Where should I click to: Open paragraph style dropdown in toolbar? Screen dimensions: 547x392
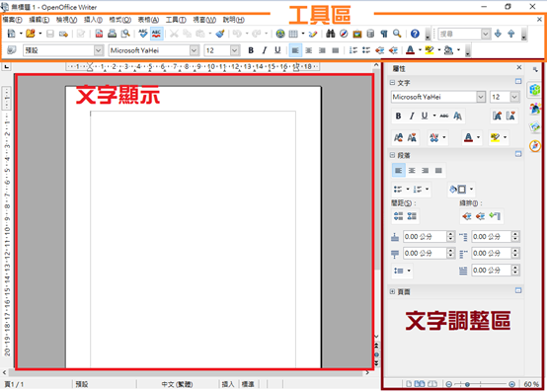99,50
